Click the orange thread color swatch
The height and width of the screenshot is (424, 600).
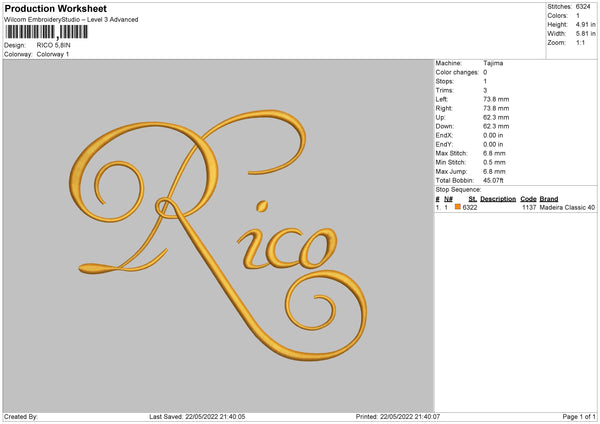pyautogui.click(x=458, y=207)
